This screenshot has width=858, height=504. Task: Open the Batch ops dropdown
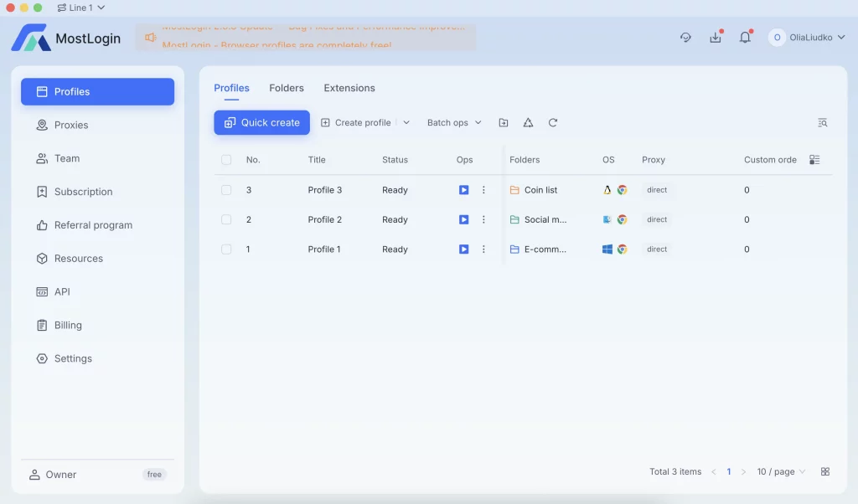point(454,122)
